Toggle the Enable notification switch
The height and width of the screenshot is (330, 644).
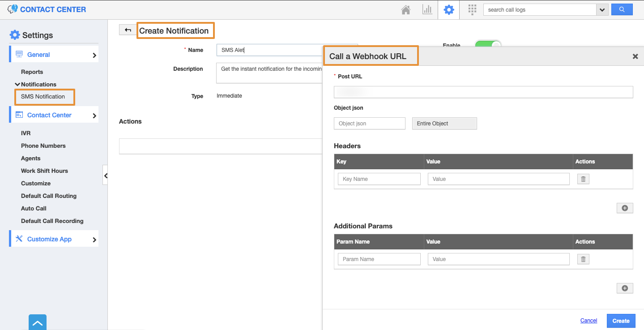pos(488,44)
